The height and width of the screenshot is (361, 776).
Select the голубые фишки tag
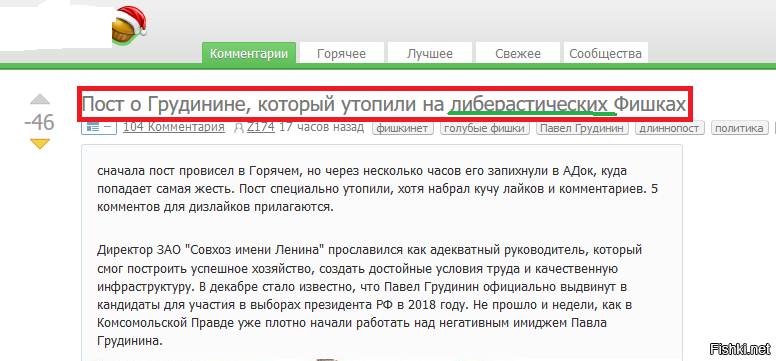[x=485, y=128]
